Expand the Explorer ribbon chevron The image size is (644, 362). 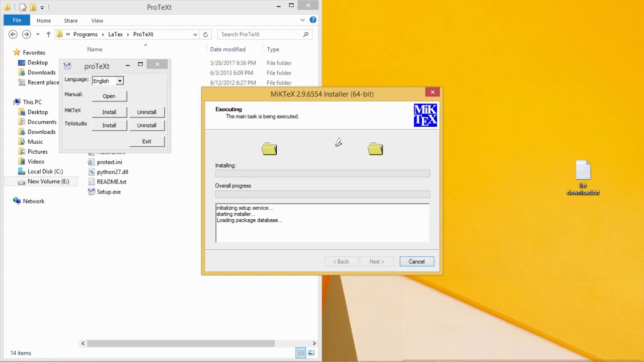click(302, 20)
